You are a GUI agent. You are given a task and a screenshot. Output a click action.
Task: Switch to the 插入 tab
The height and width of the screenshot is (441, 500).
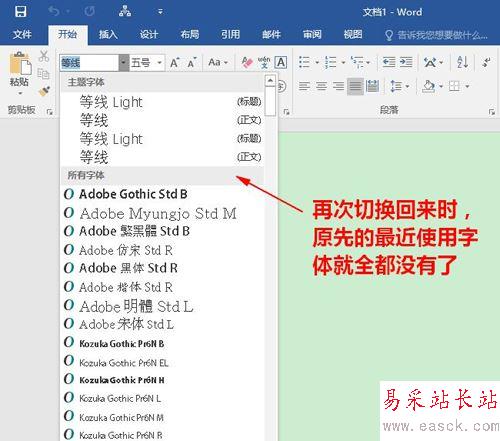tap(108, 34)
